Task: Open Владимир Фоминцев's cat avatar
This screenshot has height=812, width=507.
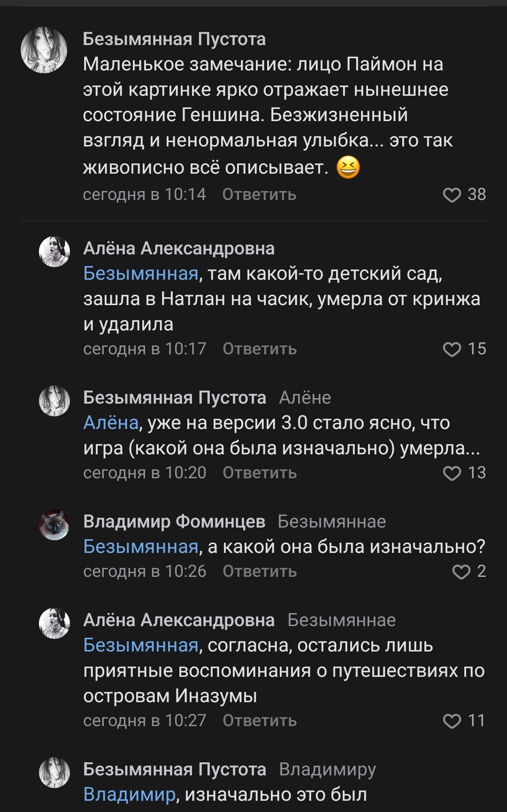Action: pos(54,525)
